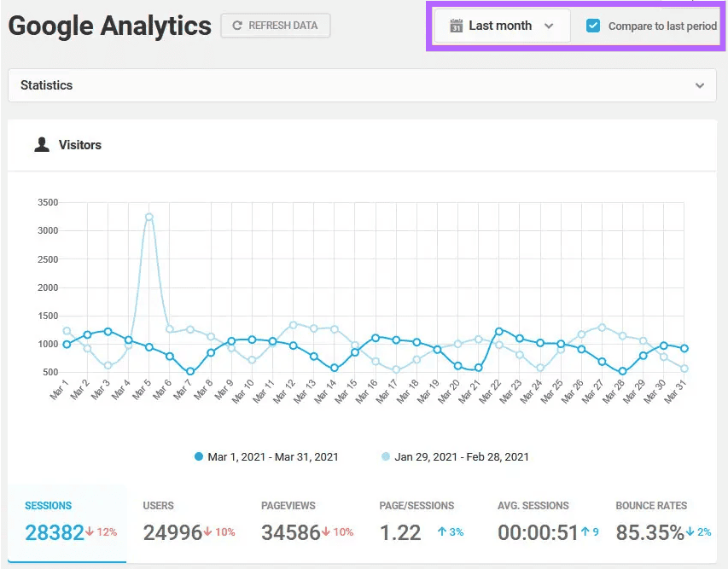
Task: Click the refresh arrow icon
Action: 236,26
